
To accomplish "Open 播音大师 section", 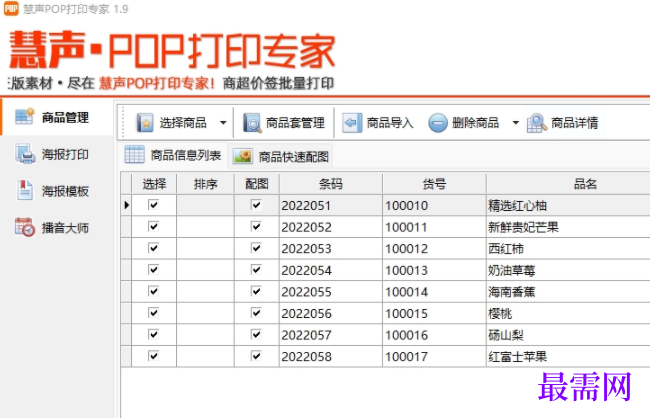I will [x=57, y=228].
